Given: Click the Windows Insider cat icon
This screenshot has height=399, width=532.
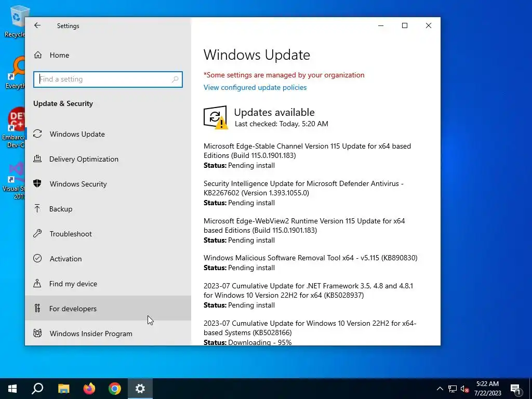Looking at the screenshot, I should coord(37,333).
